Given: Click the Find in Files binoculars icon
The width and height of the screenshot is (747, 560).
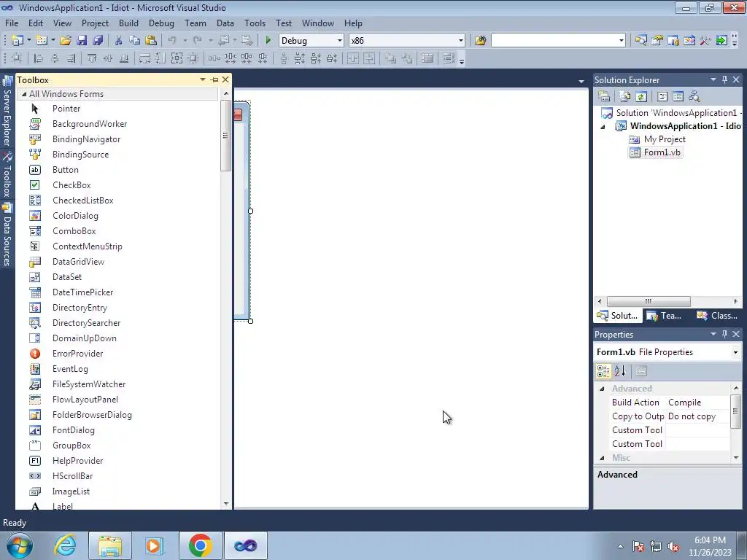Looking at the screenshot, I should click(x=480, y=41).
